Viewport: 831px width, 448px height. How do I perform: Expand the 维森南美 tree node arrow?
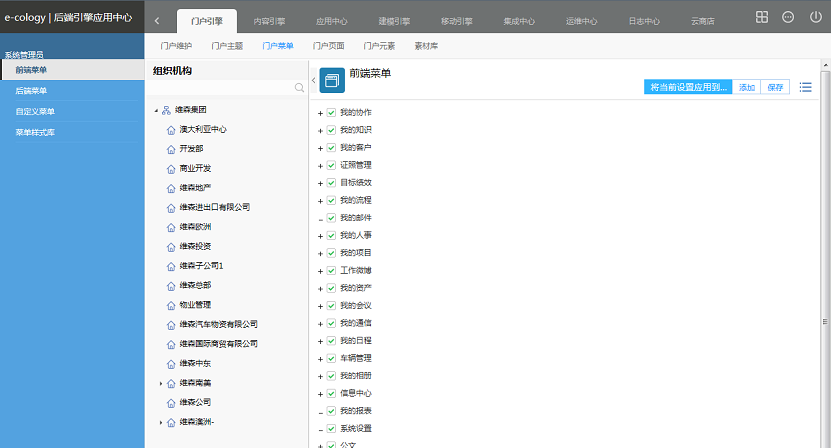(161, 383)
